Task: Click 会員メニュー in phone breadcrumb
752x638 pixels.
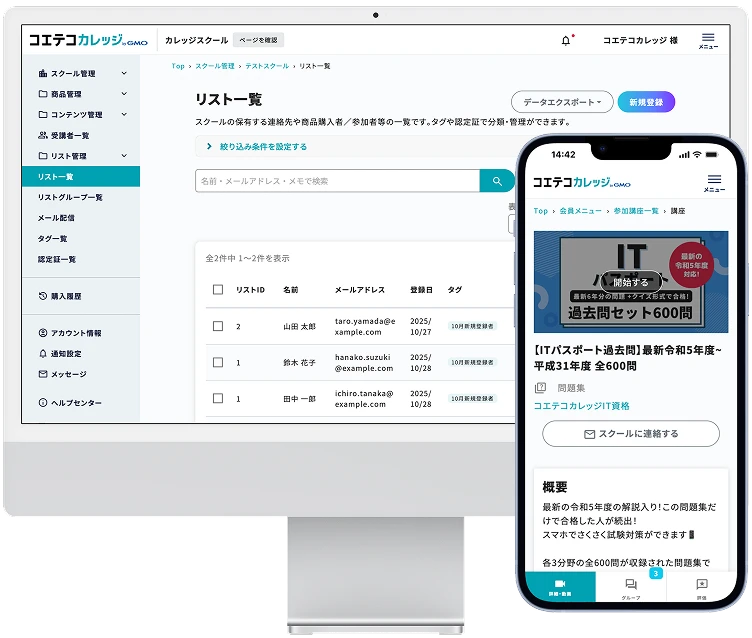Action: coord(580,211)
